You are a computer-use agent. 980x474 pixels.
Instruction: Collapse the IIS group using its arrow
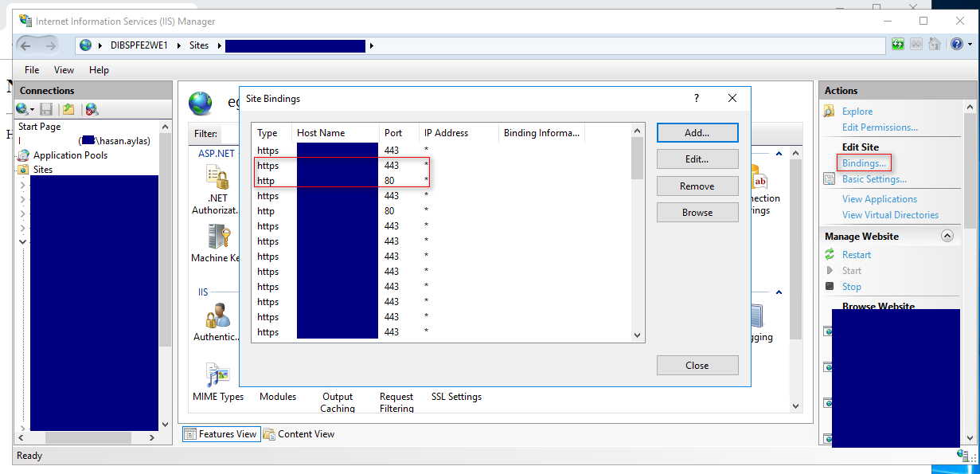click(x=778, y=292)
